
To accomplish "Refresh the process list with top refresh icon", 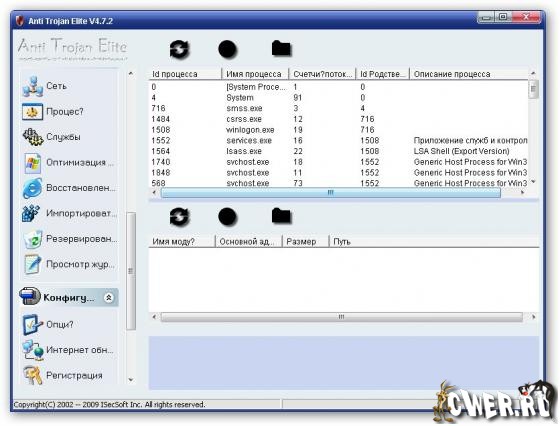I will tap(179, 49).
